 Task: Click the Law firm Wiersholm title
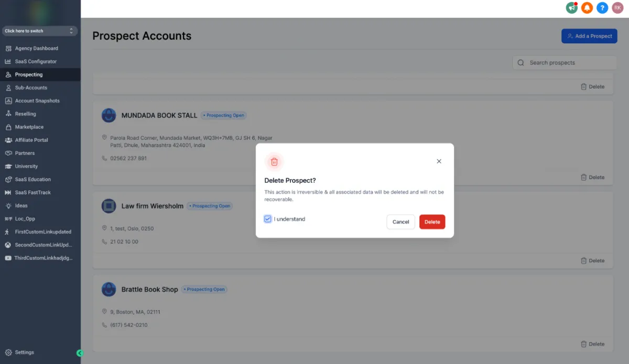coord(153,206)
